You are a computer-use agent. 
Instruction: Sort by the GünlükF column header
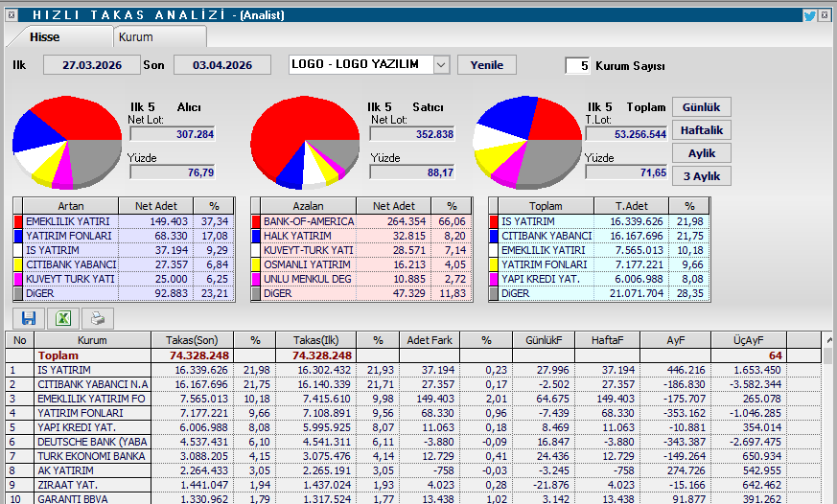tap(544, 340)
